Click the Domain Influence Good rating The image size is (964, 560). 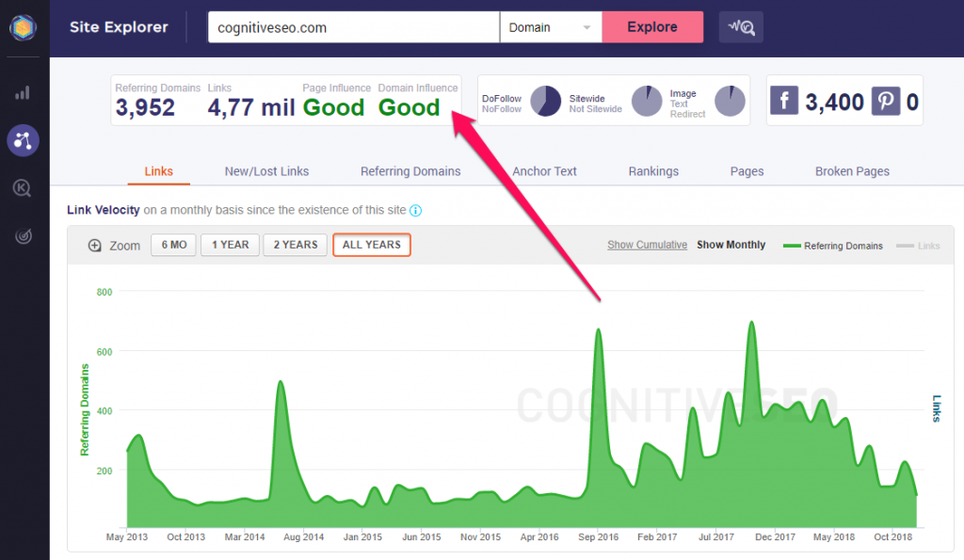click(410, 107)
